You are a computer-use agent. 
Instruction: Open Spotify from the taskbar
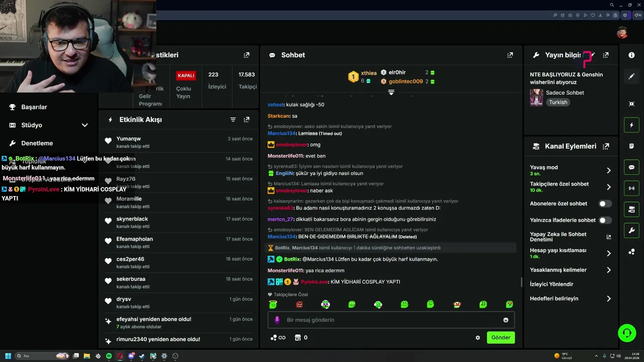(x=109, y=356)
